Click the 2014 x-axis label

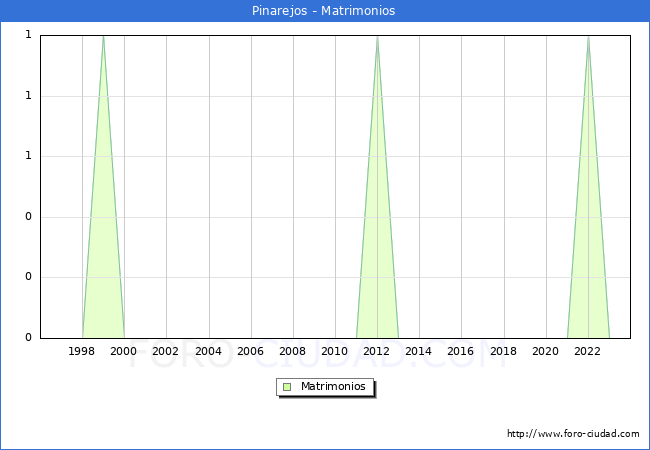click(x=419, y=351)
